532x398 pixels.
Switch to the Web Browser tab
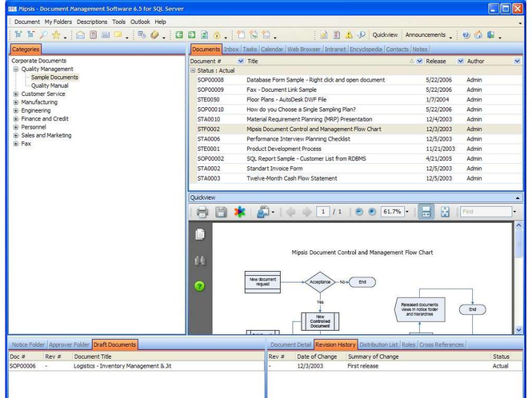[304, 50]
